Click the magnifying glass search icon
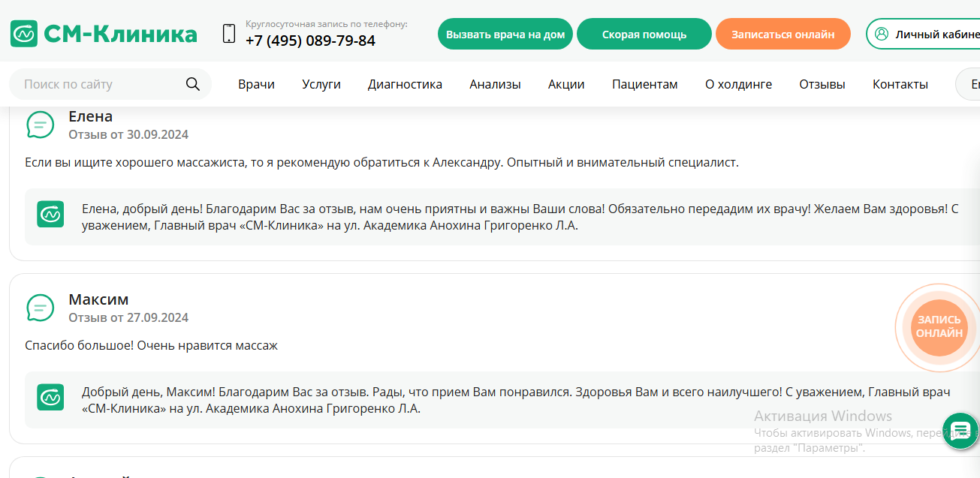The image size is (980, 478). coord(193,84)
